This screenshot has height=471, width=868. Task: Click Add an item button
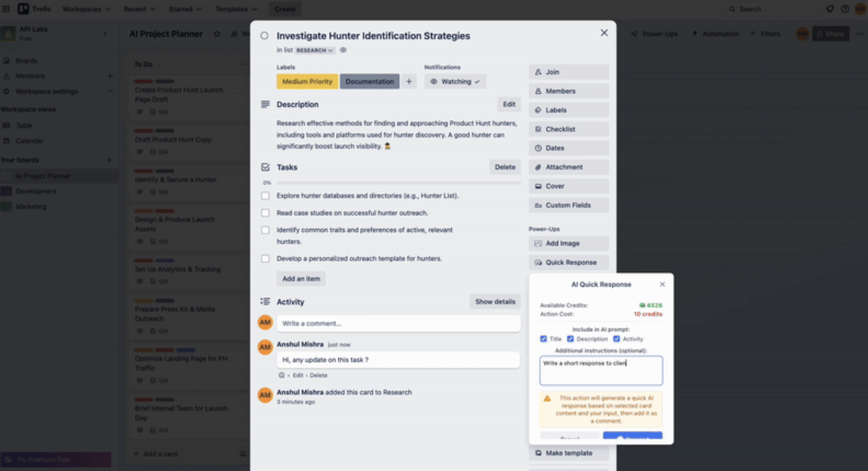click(x=301, y=279)
